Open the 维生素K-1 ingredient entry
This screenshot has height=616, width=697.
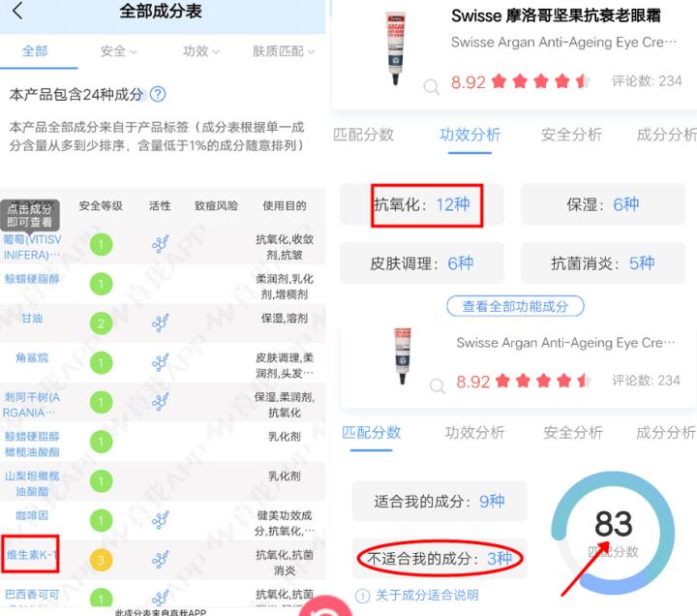point(30,555)
